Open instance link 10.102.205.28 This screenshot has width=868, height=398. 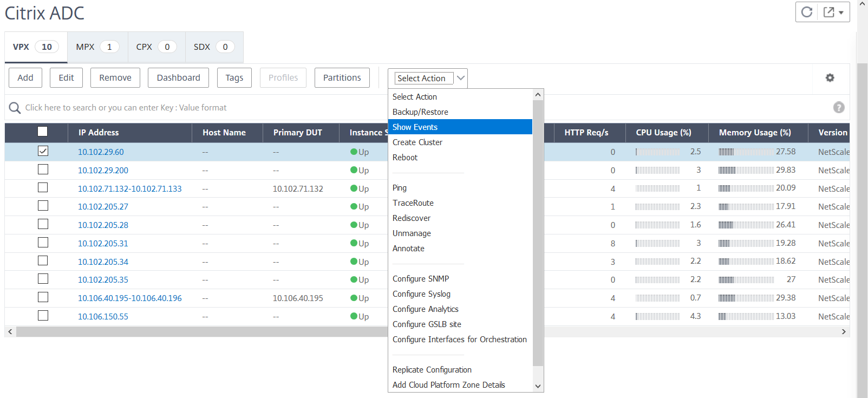pos(103,225)
